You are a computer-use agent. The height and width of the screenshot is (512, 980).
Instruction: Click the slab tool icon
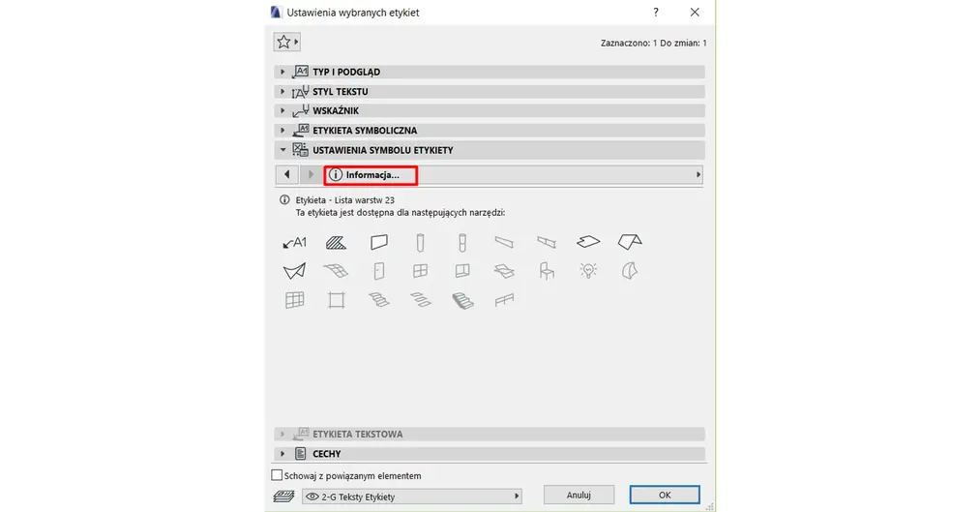pyautogui.click(x=588, y=242)
